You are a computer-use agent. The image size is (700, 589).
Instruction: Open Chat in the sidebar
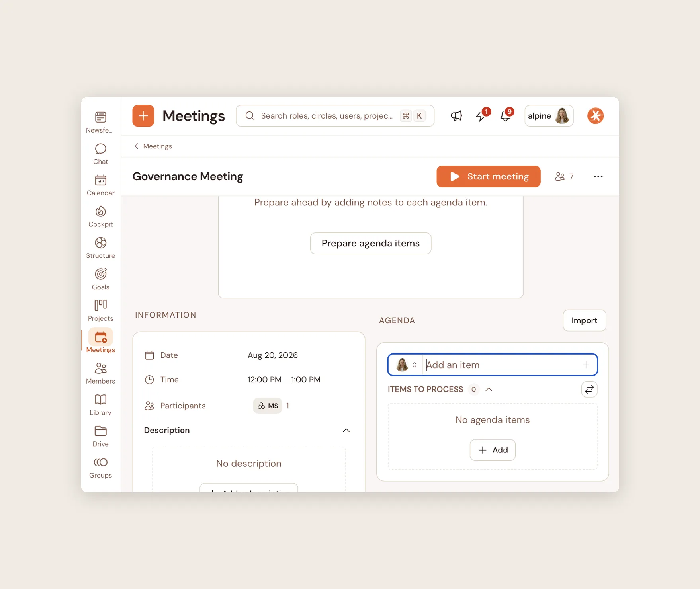[x=100, y=154]
